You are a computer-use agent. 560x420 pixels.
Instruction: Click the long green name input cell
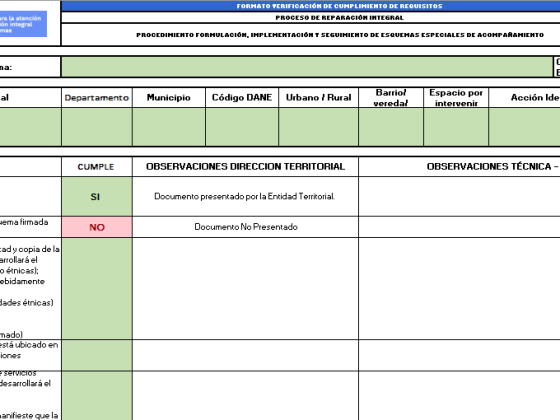(x=307, y=67)
